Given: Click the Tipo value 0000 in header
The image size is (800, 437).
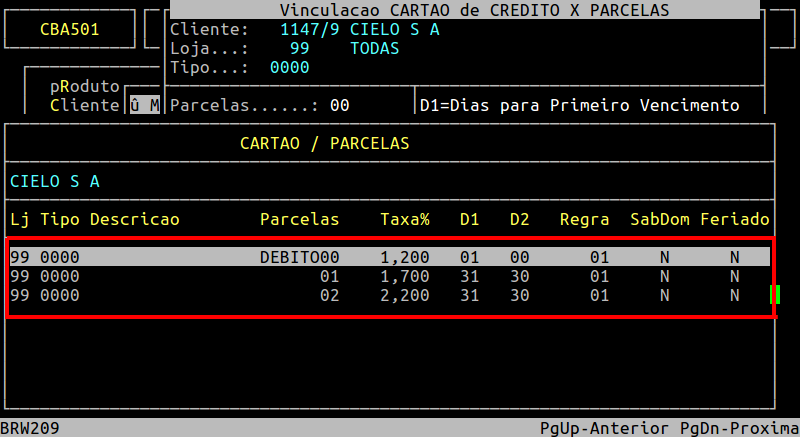Looking at the screenshot, I should click(289, 67).
